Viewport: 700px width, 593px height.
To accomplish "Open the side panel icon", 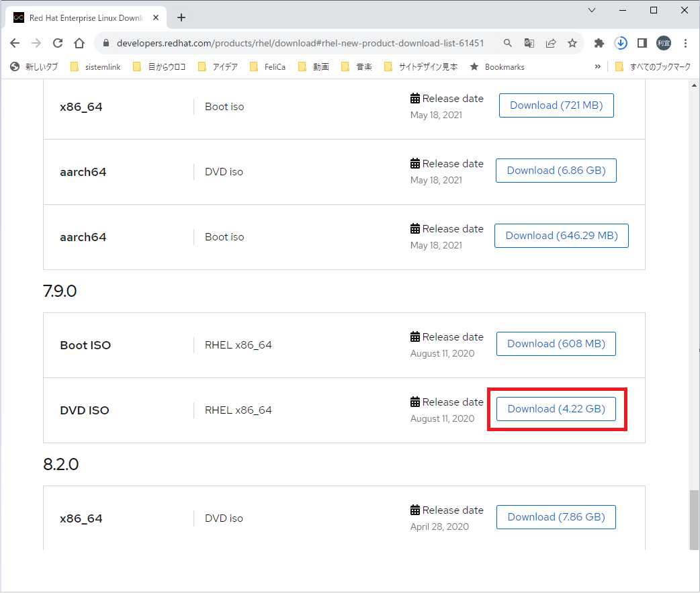I will click(642, 42).
